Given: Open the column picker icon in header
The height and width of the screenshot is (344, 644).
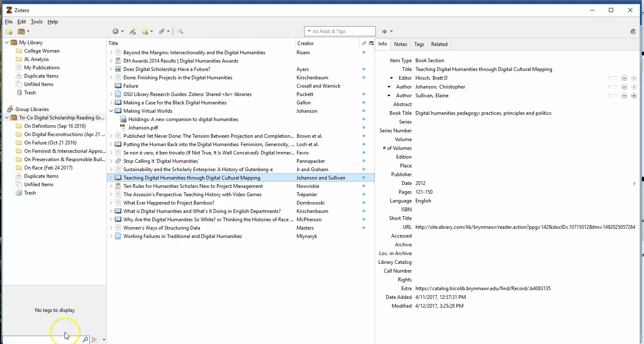Looking at the screenshot, I should (x=371, y=43).
